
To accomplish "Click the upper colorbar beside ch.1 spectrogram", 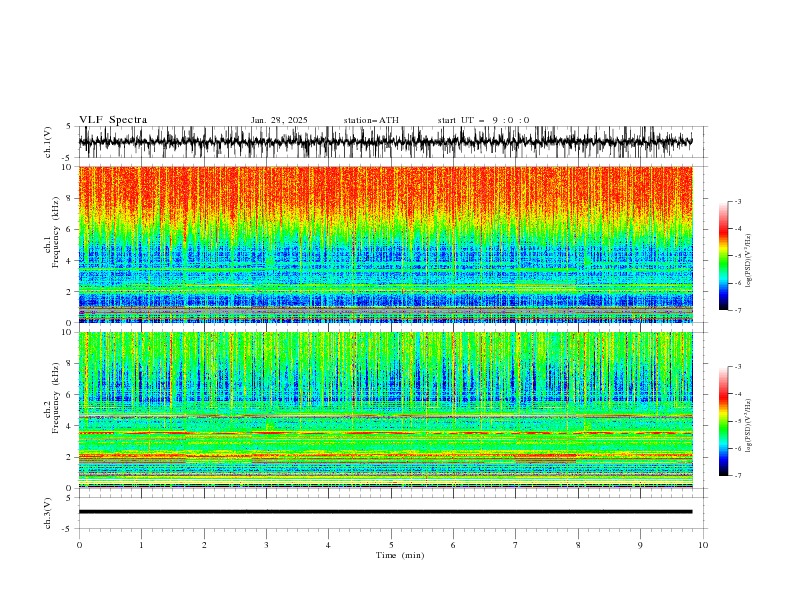I will [x=723, y=256].
